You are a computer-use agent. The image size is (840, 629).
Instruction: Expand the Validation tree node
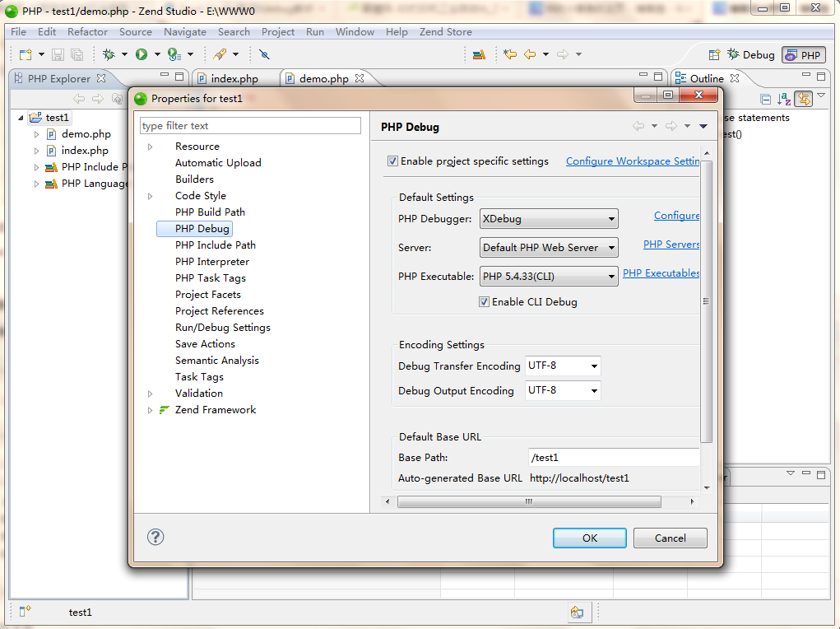click(x=150, y=394)
